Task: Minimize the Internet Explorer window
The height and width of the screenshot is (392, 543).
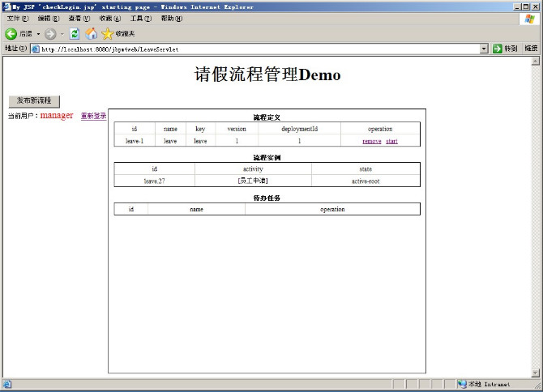Action: tap(517, 6)
